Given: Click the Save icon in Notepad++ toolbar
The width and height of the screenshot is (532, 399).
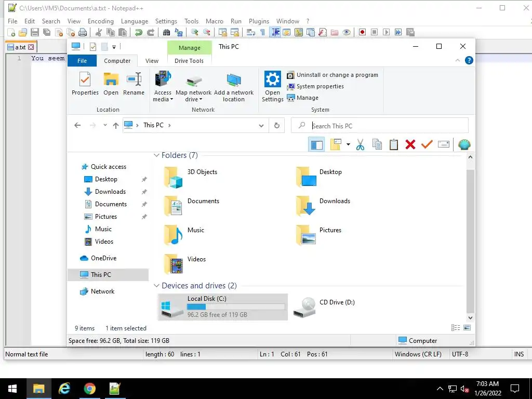Looking at the screenshot, I should 35,32.
